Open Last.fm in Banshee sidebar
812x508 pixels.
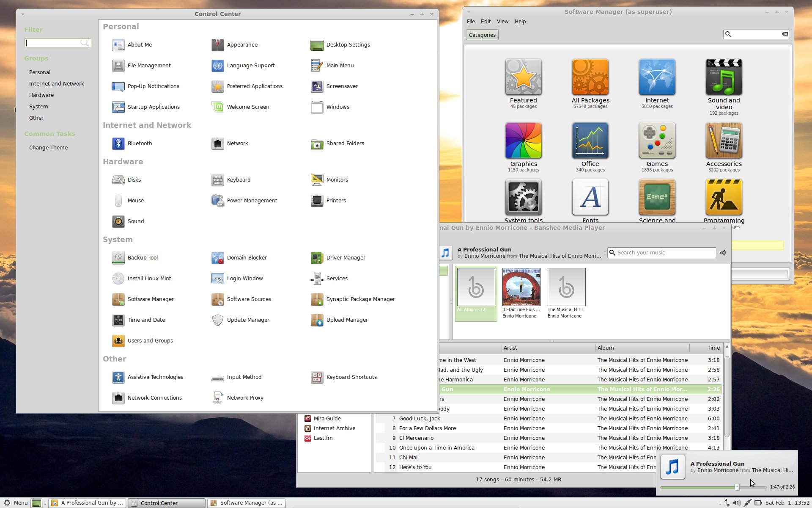(319, 438)
